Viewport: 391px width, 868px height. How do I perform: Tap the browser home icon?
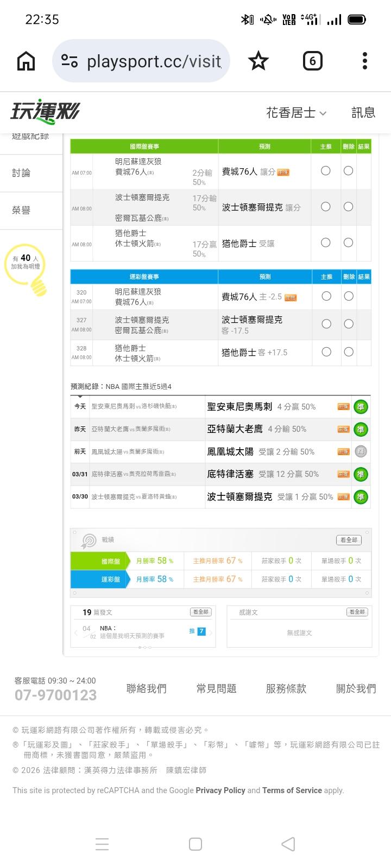(x=26, y=61)
